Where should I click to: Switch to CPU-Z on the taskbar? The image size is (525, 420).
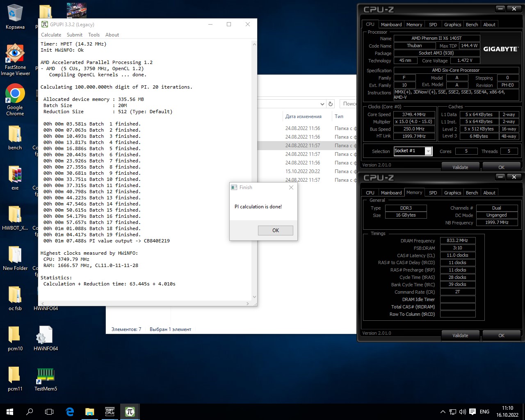[x=110, y=412]
